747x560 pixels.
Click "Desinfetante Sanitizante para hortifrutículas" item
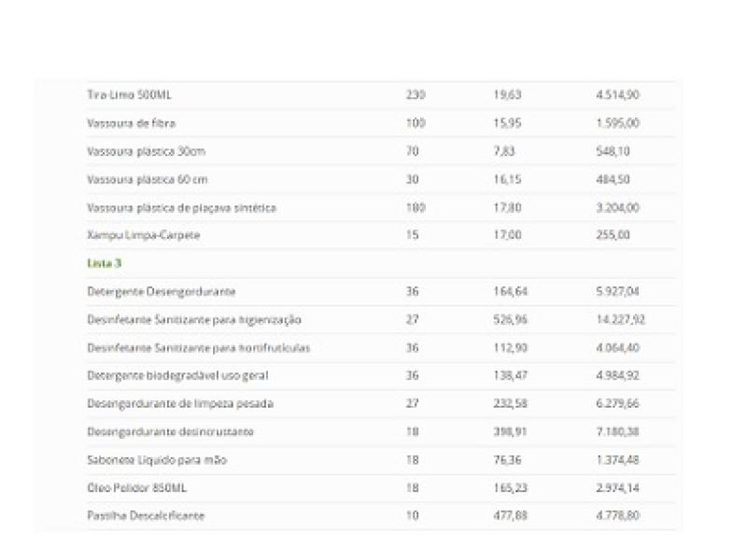pos(198,347)
